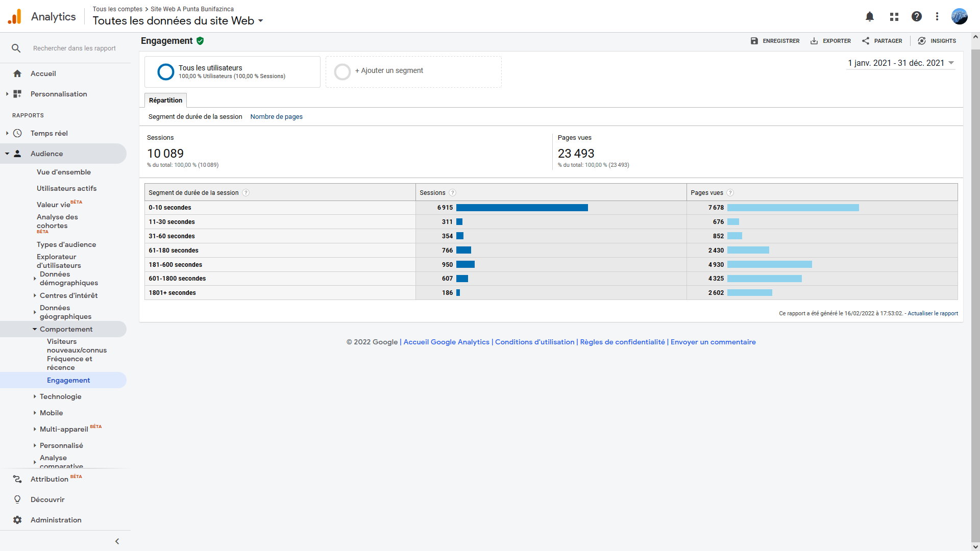Open Analyse des cohortes report
This screenshot has width=980, height=551.
tap(57, 221)
